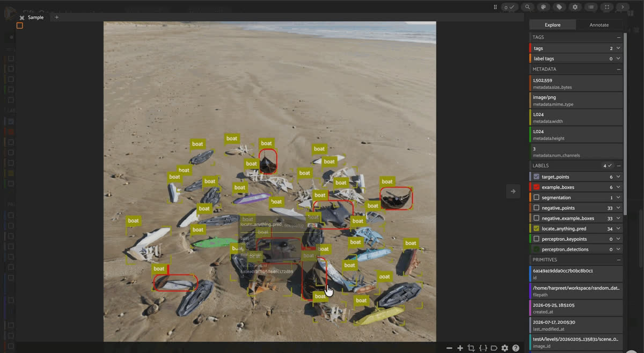644x353 pixels.
Task: Click the green boat in the image
Action: (x=214, y=243)
